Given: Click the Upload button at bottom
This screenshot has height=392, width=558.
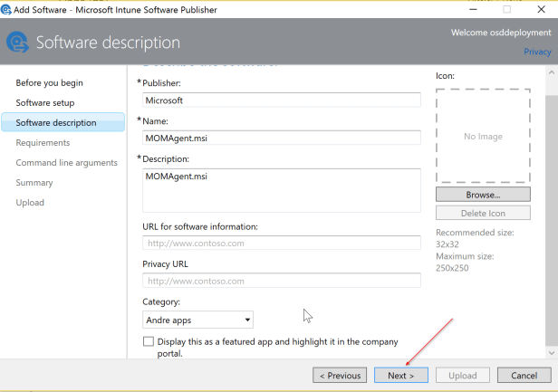Looking at the screenshot, I should tap(463, 376).
